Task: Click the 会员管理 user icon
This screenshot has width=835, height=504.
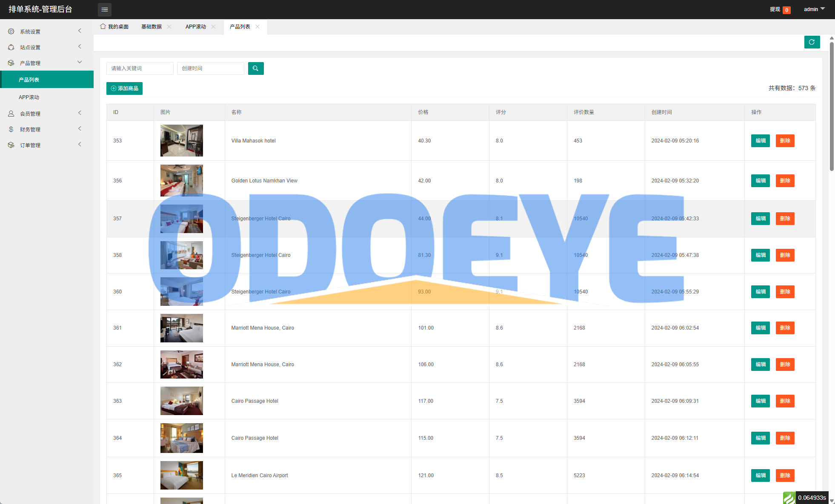Action: (11, 114)
